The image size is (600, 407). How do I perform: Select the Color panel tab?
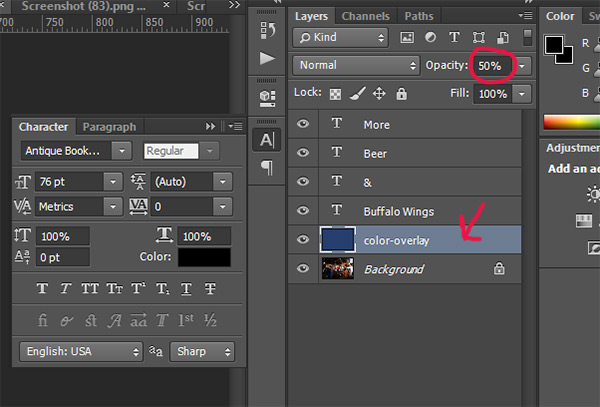560,16
